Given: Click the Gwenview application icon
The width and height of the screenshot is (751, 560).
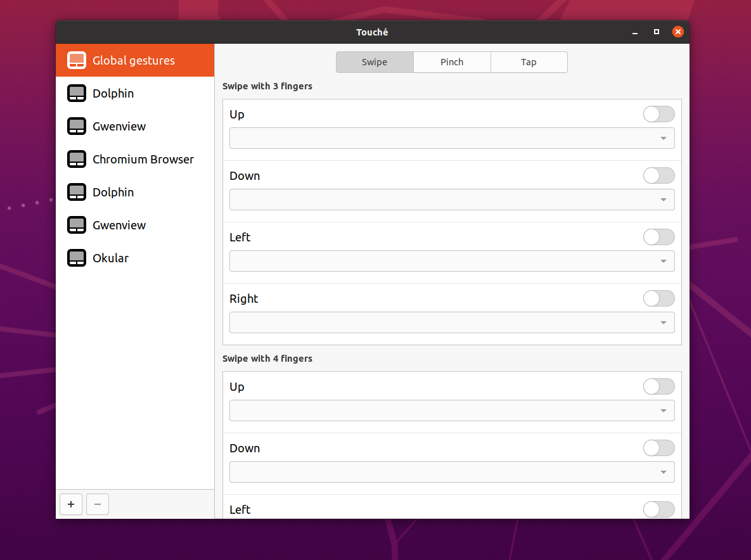Looking at the screenshot, I should pyautogui.click(x=76, y=126).
